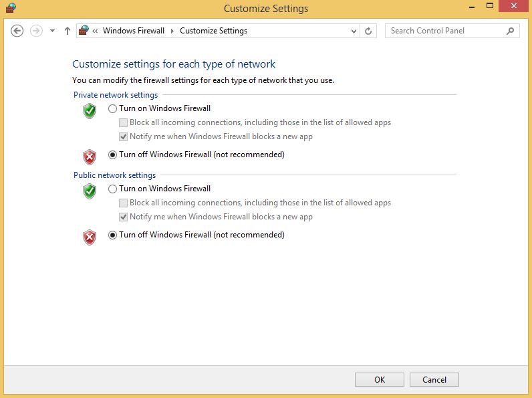Click the red shield under Public network
Image resolution: width=532 pixels, height=398 pixels.
coord(90,237)
